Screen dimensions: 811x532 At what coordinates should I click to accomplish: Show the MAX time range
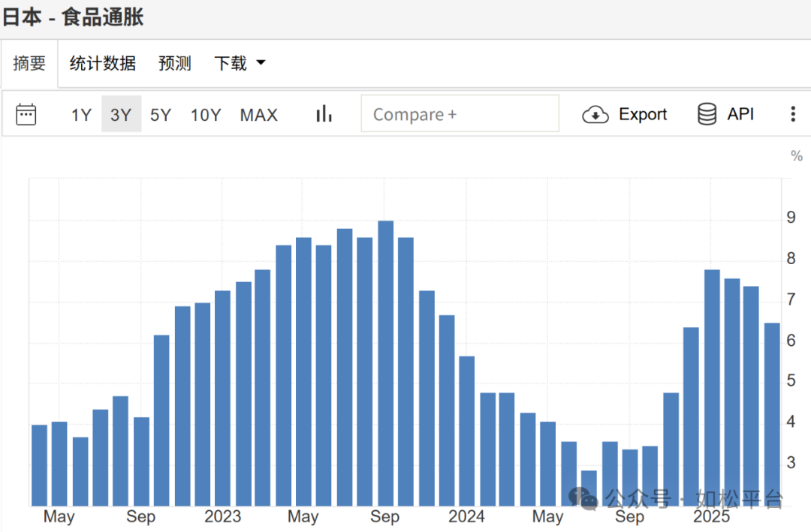tap(258, 115)
